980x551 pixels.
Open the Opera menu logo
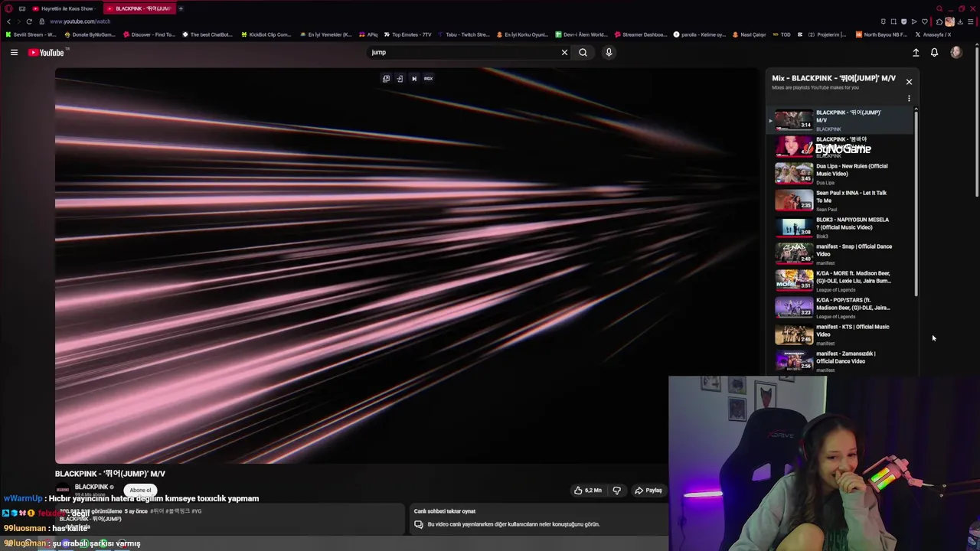pyautogui.click(x=8, y=8)
